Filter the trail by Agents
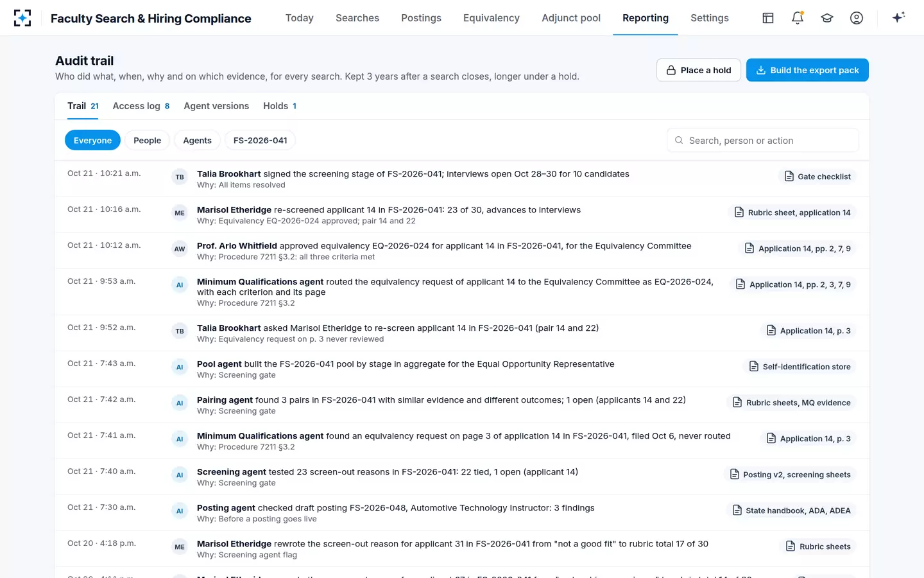This screenshot has height=578, width=924. click(197, 140)
